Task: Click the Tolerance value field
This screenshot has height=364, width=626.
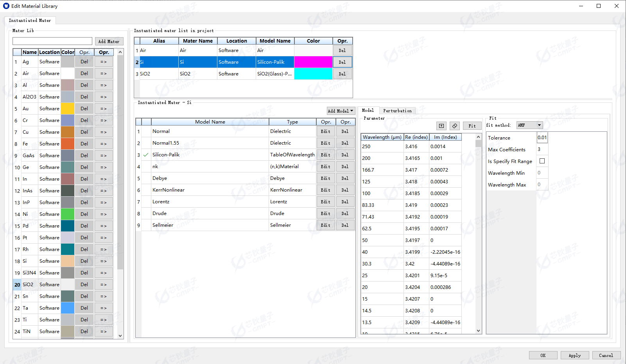Action: tap(542, 138)
